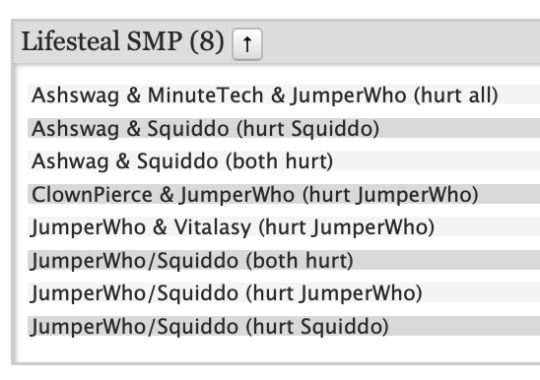Click the Lifesteal SMP (8) heading
The height and width of the screenshot is (380, 540).
(123, 42)
